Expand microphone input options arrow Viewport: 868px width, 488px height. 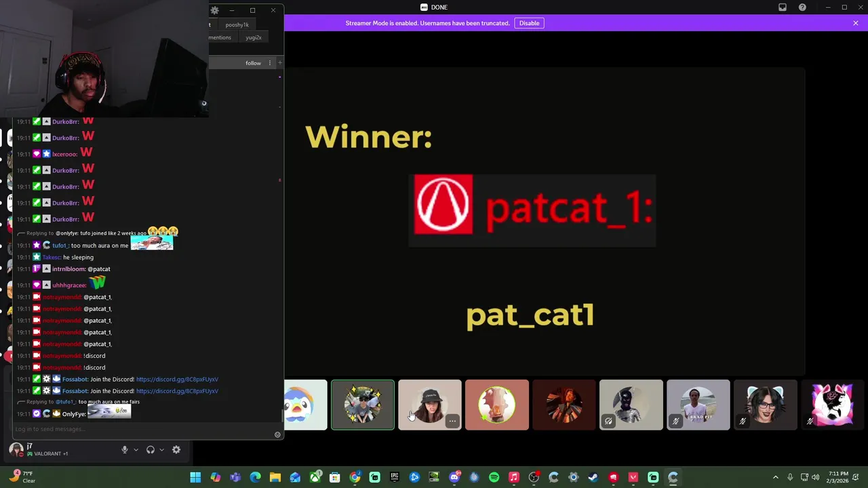pyautogui.click(x=136, y=449)
